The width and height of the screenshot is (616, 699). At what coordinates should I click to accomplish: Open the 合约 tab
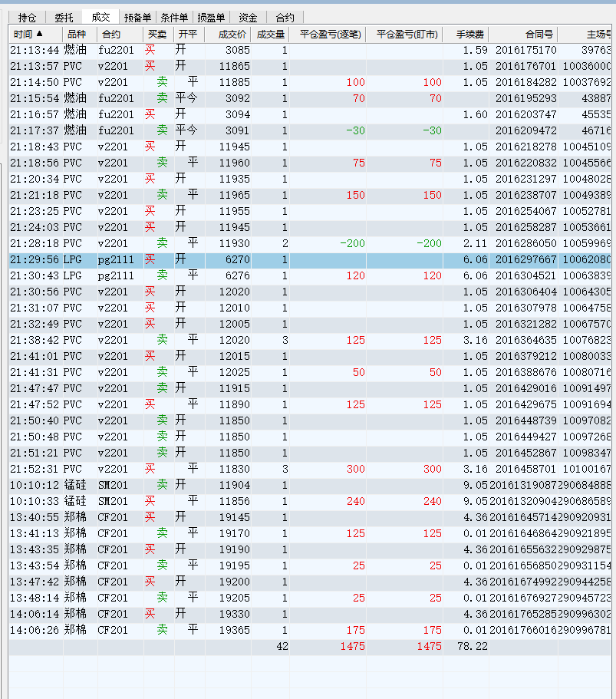point(285,18)
